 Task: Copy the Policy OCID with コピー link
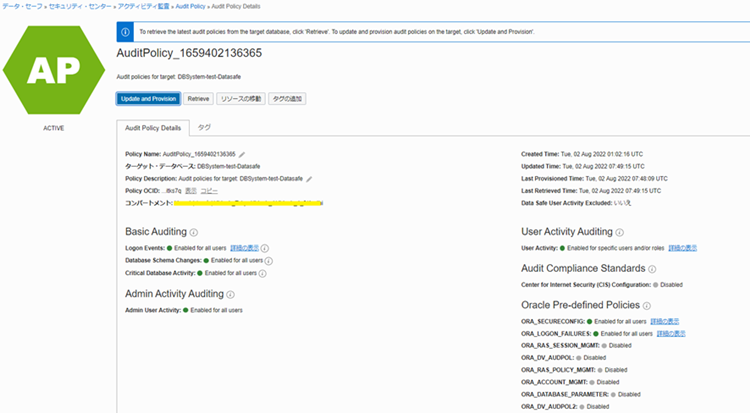pos(208,190)
